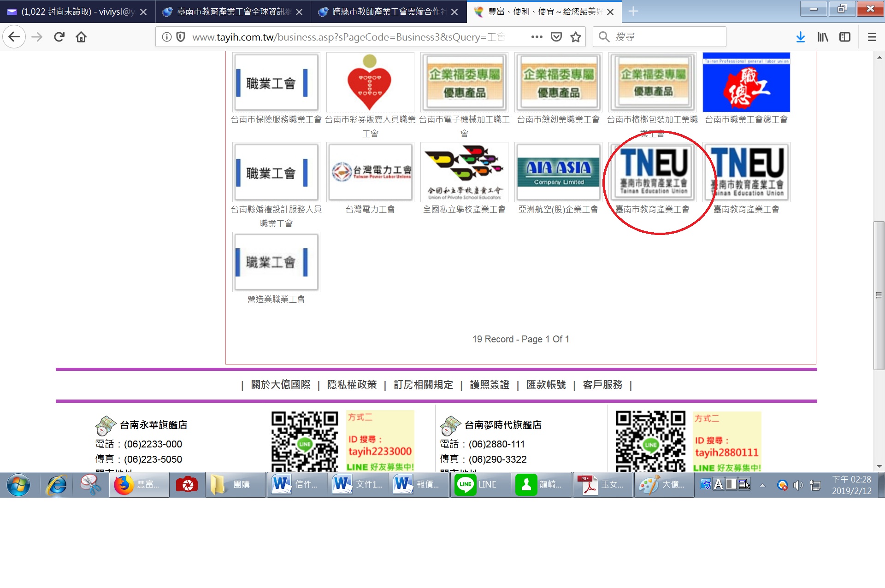Open page actions three-dot menu
885x588 pixels.
pyautogui.click(x=537, y=37)
